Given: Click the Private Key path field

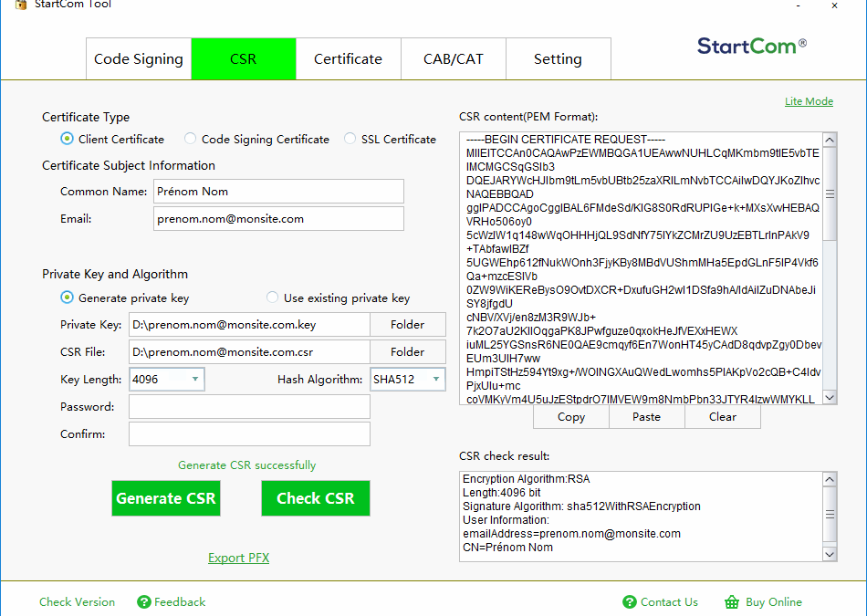Looking at the screenshot, I should tap(249, 325).
